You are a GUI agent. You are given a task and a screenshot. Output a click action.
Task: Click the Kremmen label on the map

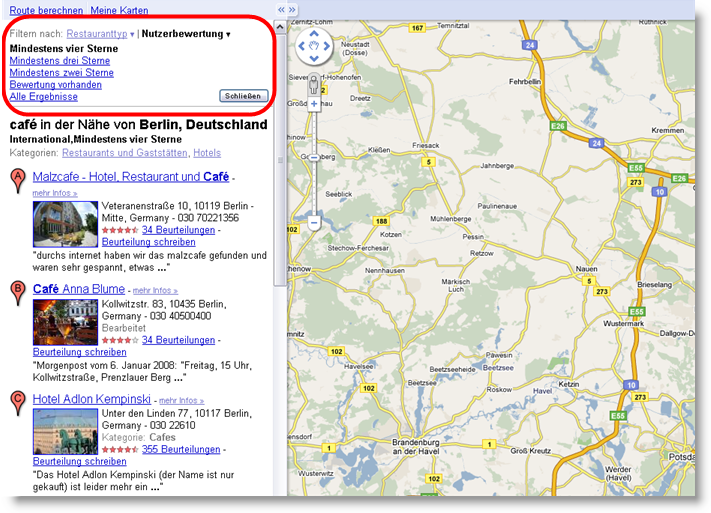pos(667,130)
